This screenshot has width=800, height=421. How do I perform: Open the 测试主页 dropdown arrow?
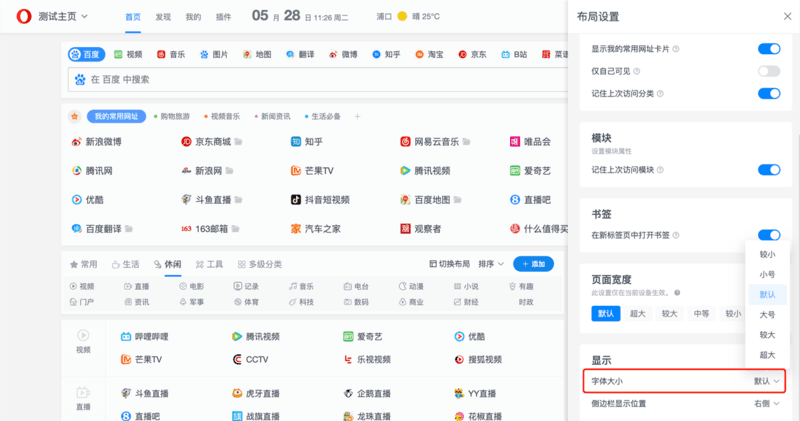(x=85, y=16)
